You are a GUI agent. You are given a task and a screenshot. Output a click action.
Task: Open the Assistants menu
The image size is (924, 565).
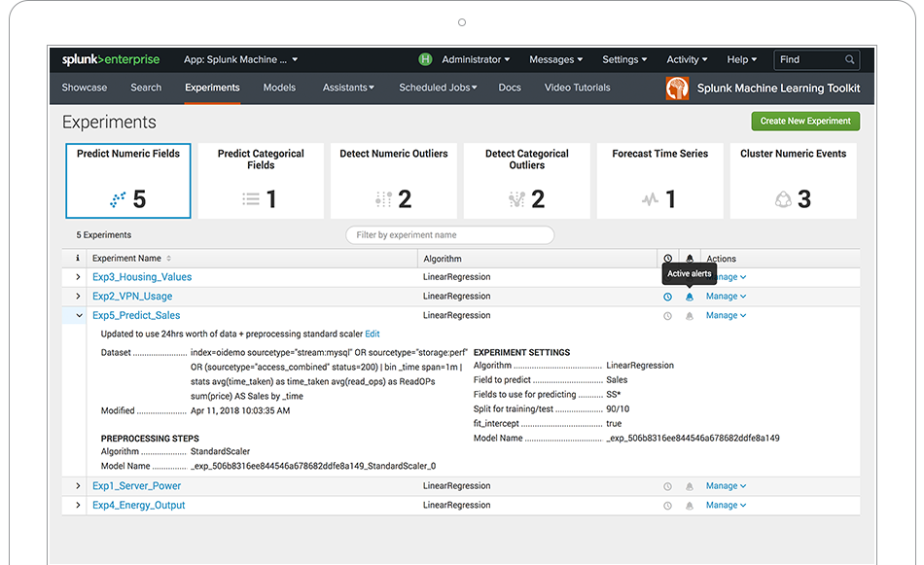click(347, 88)
